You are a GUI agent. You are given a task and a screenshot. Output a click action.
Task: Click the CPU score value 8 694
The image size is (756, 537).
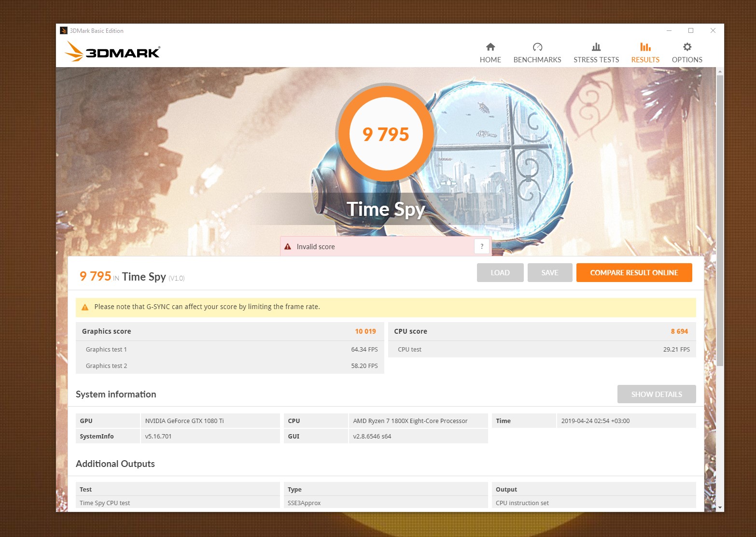679,331
